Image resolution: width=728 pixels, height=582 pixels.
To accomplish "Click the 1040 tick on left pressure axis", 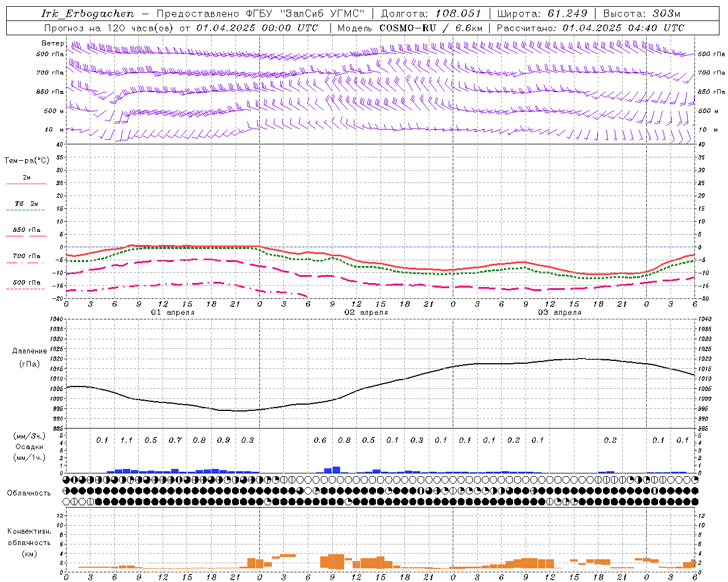I will (56, 319).
